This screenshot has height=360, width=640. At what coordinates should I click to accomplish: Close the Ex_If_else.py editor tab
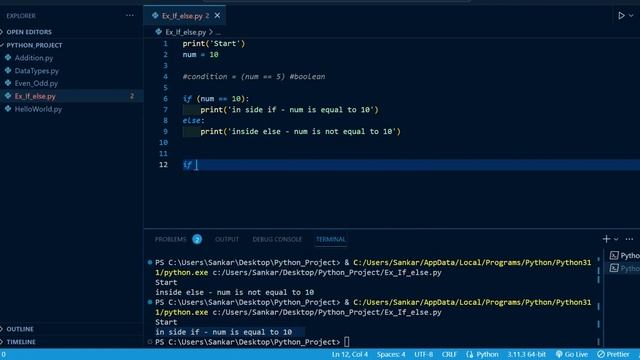[x=217, y=16]
